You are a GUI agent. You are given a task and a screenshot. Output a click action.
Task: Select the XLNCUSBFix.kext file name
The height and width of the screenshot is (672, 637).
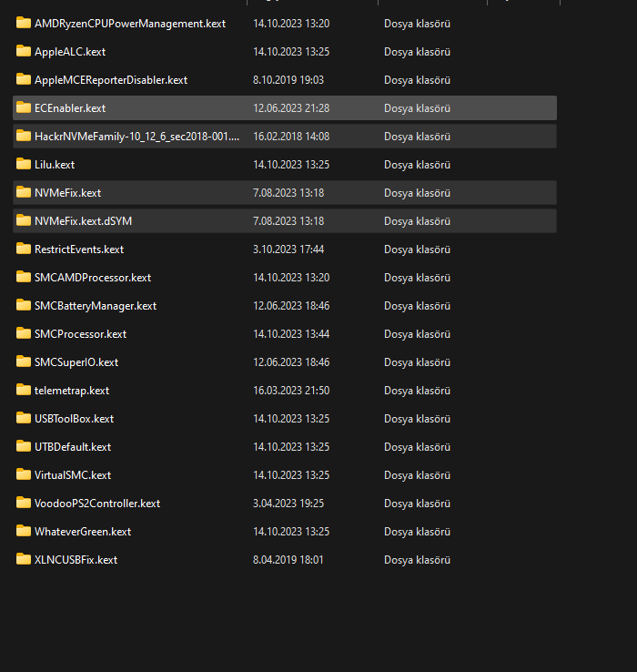pyautogui.click(x=76, y=560)
